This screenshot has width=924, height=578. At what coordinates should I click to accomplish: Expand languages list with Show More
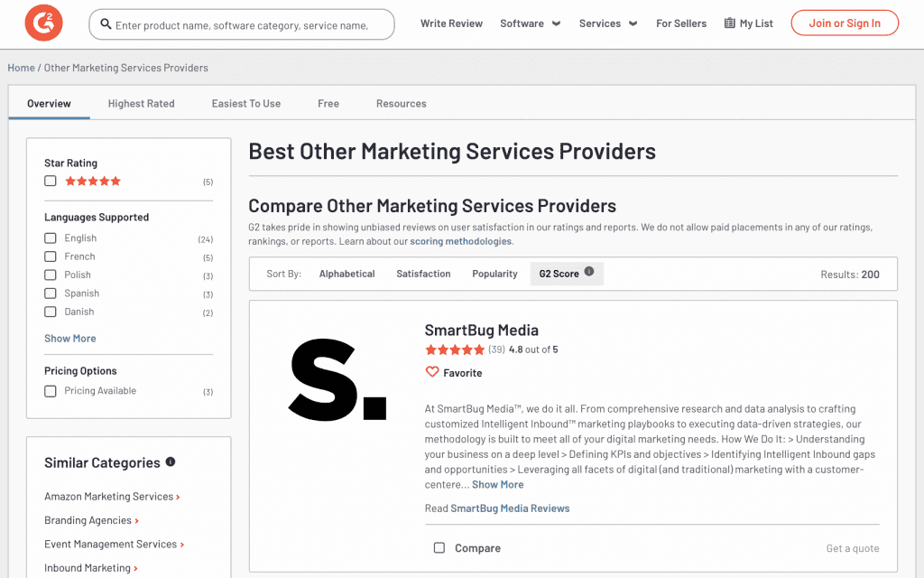tap(70, 339)
